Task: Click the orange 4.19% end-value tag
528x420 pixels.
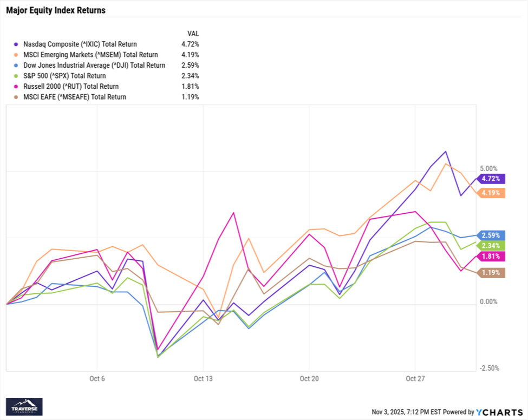Action: (492, 193)
